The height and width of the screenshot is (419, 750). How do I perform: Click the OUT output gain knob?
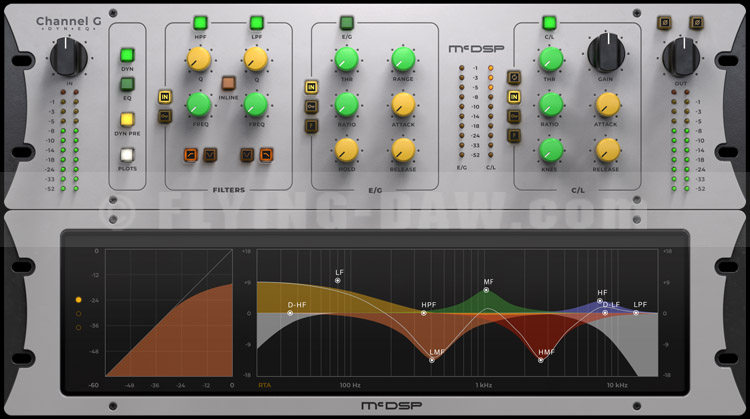681,57
